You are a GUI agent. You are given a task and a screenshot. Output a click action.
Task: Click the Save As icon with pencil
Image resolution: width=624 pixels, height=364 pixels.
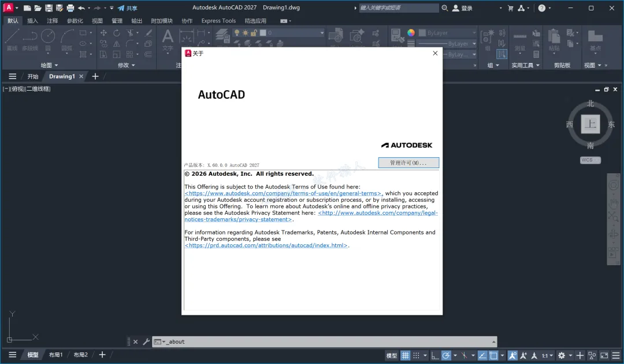(x=60, y=8)
